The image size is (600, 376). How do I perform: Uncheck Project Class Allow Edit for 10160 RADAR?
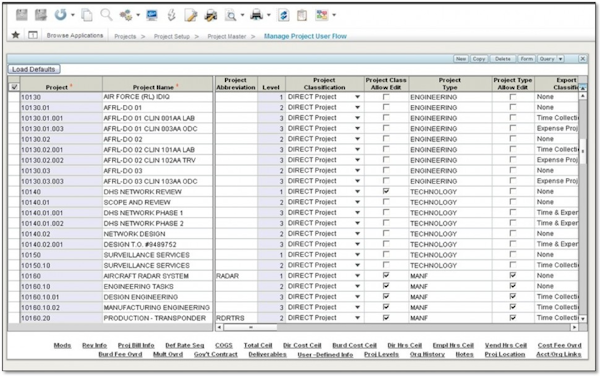pyautogui.click(x=386, y=275)
